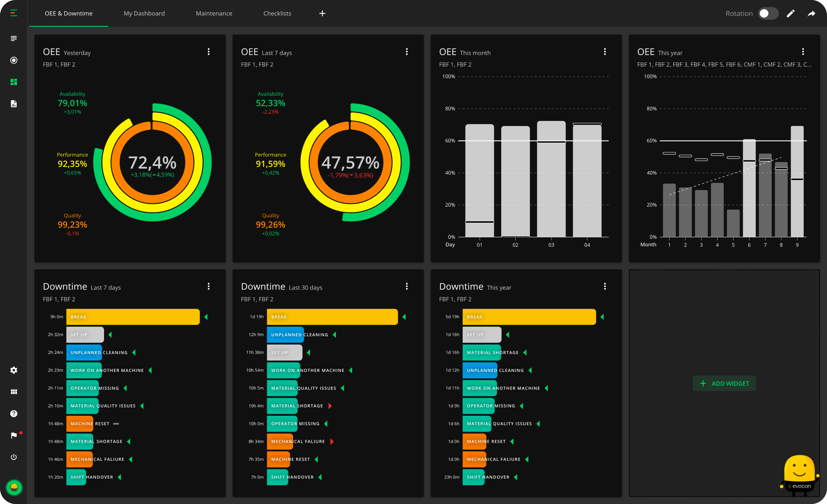Click the '5d 19h' duration label
This screenshot has height=504, width=827.
tap(452, 317)
